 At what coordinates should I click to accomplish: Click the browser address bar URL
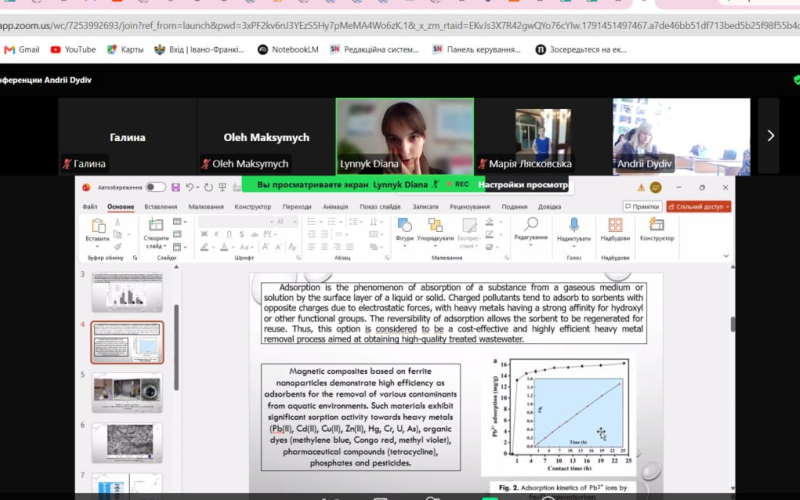tap(400, 25)
